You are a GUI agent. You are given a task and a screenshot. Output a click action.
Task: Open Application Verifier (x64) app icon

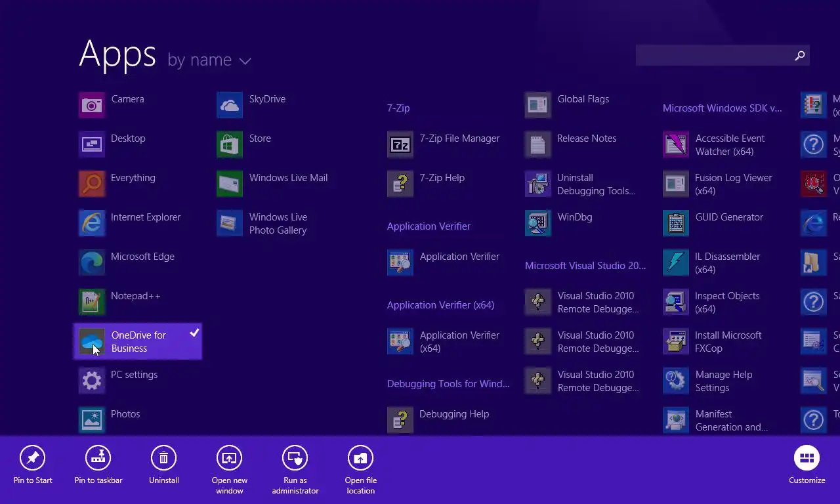(400, 341)
